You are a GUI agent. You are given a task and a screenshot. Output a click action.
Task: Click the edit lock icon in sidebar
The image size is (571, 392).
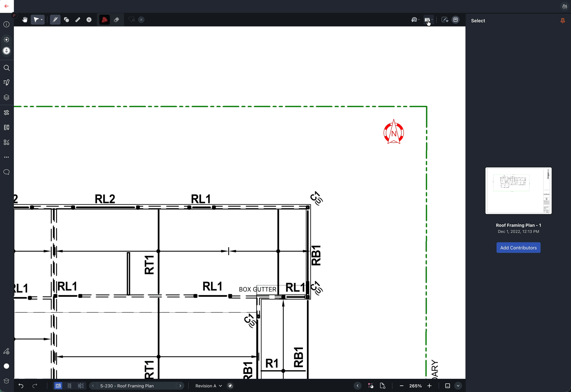[7, 351]
